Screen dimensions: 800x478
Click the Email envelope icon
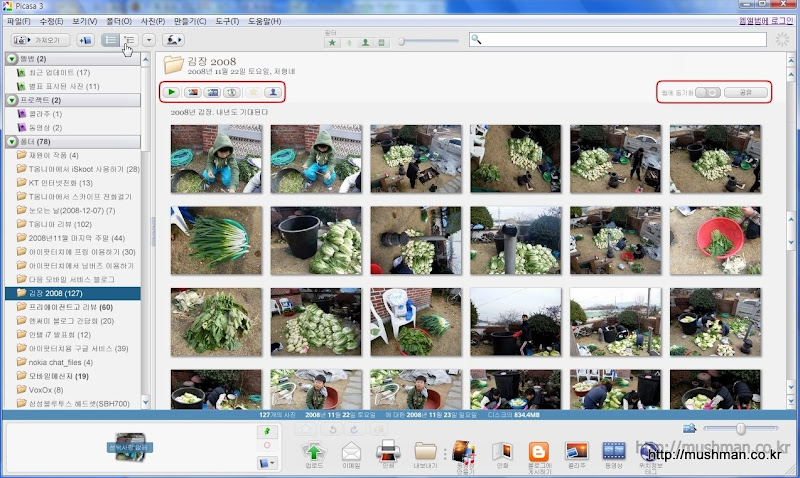[351, 455]
